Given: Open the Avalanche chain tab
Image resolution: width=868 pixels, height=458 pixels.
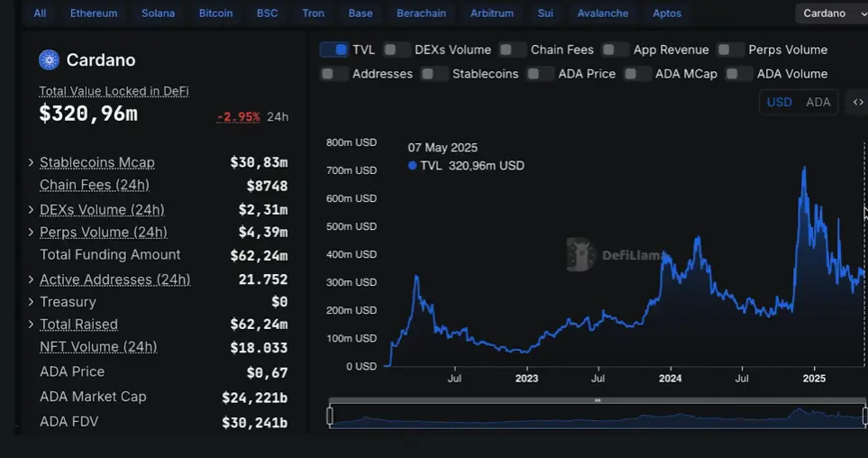Looking at the screenshot, I should pyautogui.click(x=603, y=14).
